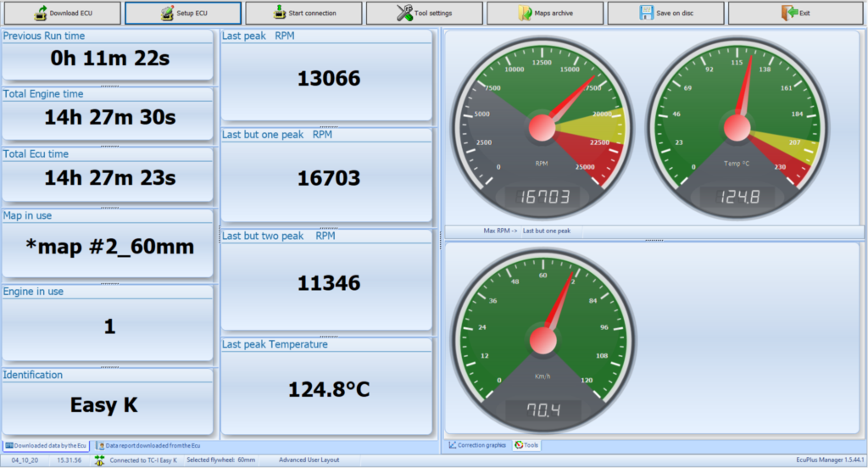Switch to the Correction graphics tab
Image resolution: width=868 pixels, height=468 pixels.
[x=477, y=444]
